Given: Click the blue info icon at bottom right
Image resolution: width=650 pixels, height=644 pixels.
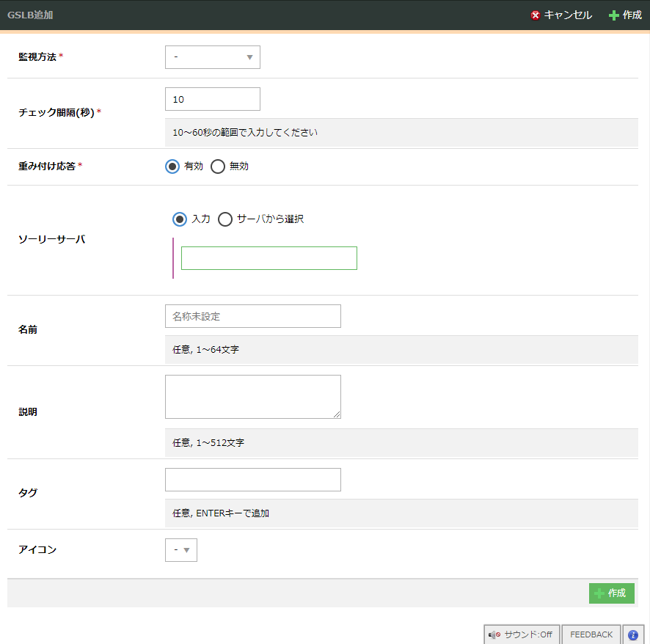Looking at the screenshot, I should click(x=632, y=634).
